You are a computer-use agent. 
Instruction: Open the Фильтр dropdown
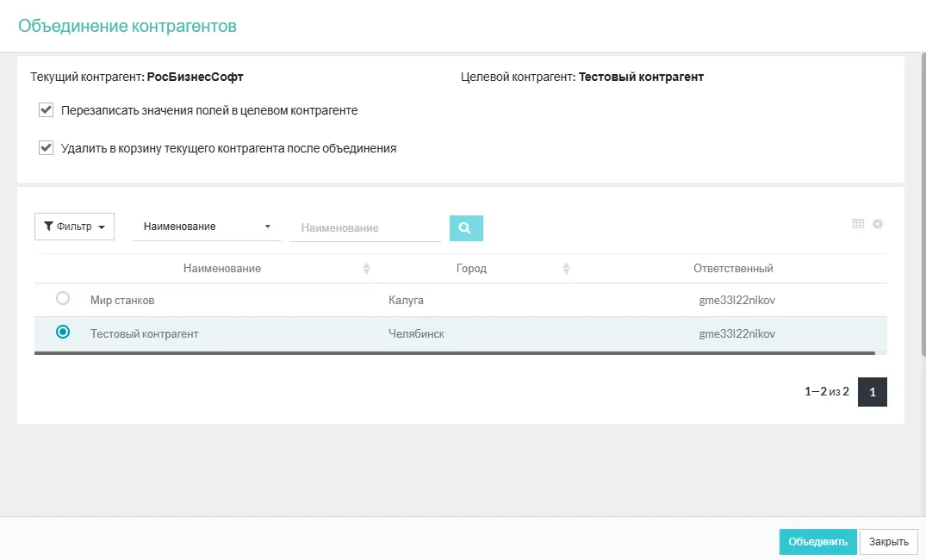(x=74, y=227)
